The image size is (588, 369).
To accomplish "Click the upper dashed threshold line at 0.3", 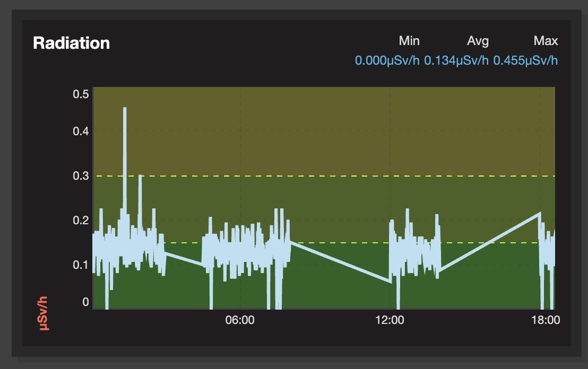I will 324,175.
